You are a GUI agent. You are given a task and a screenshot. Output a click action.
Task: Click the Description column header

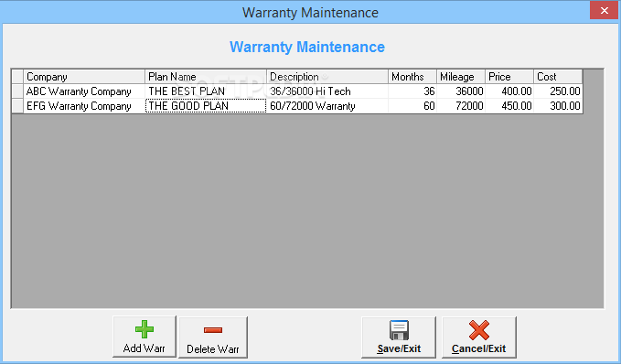pos(327,77)
